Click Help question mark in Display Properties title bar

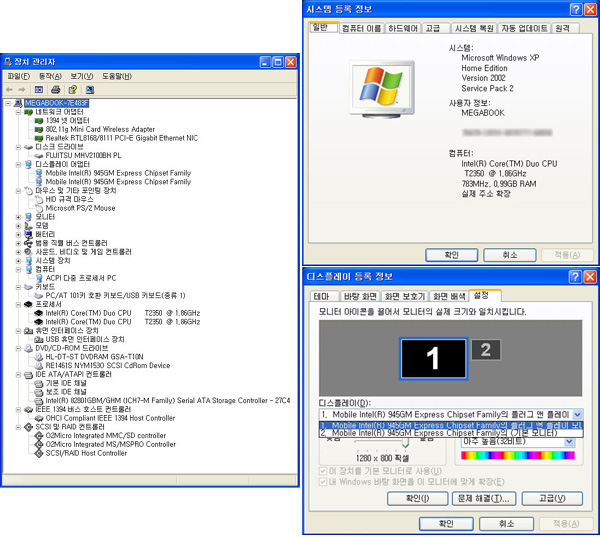(x=576, y=276)
